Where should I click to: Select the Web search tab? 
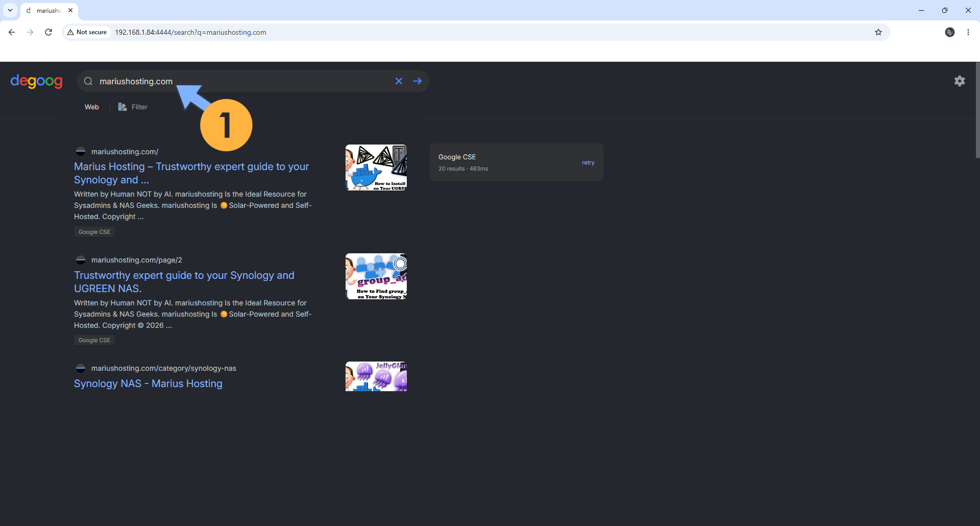[92, 107]
